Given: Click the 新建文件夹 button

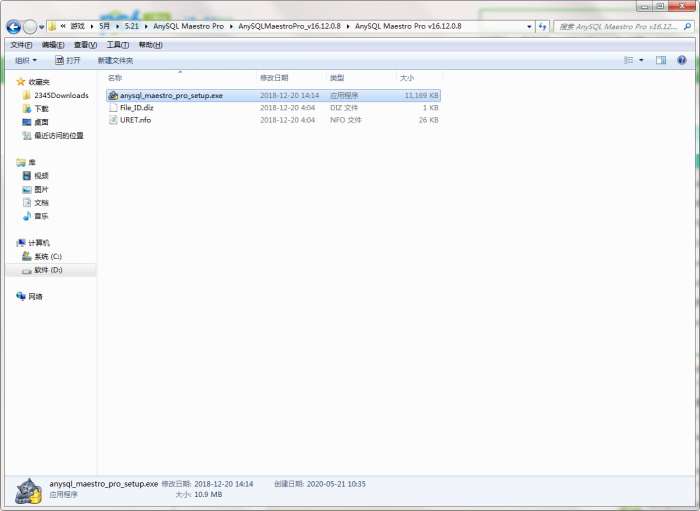Looking at the screenshot, I should [115, 60].
